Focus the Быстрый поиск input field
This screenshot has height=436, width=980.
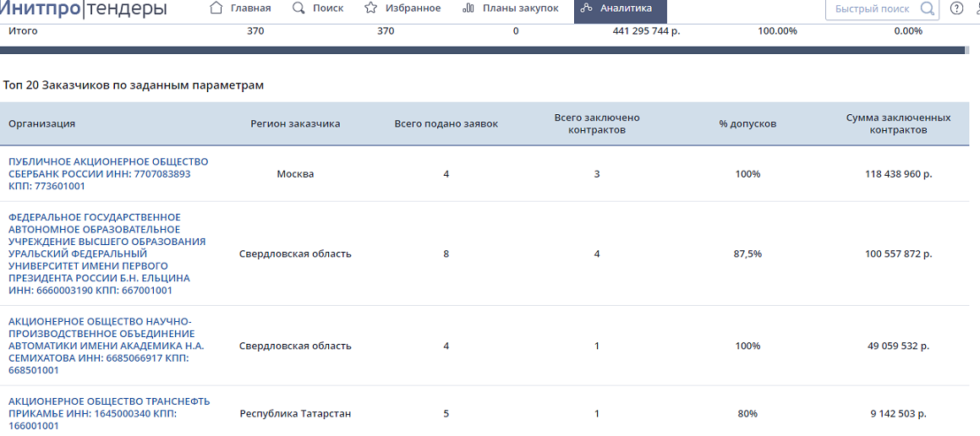874,8
